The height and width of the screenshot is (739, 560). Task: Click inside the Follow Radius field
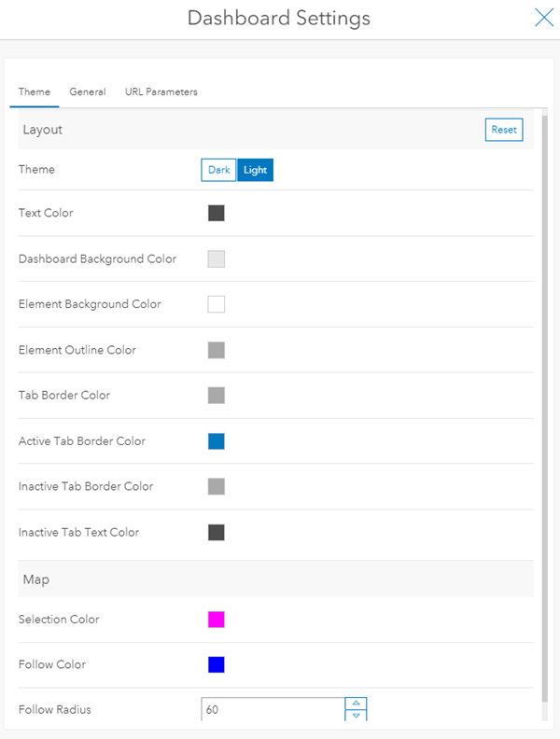tap(273, 710)
